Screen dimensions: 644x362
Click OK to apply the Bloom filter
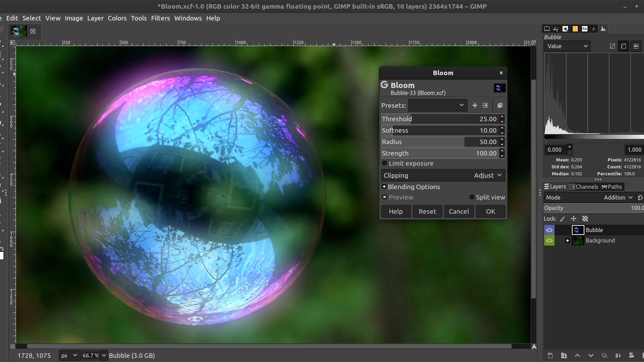[490, 211]
